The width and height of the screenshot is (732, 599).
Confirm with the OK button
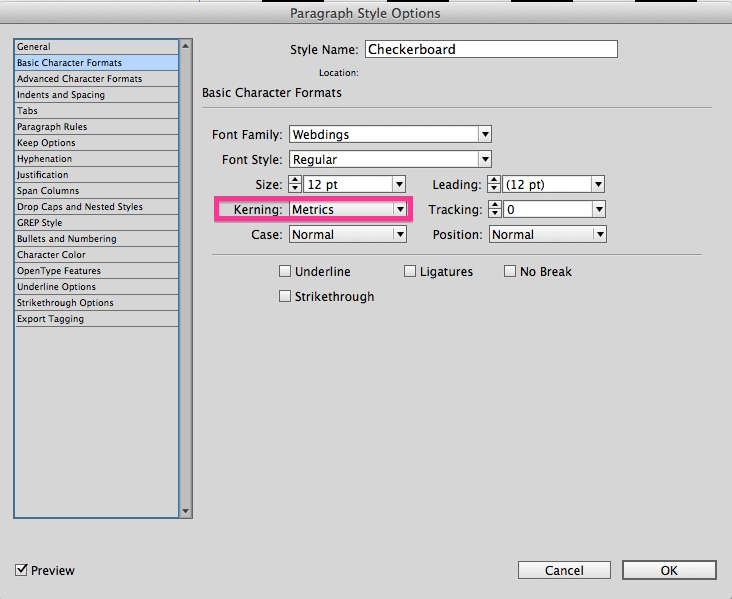[x=669, y=570]
